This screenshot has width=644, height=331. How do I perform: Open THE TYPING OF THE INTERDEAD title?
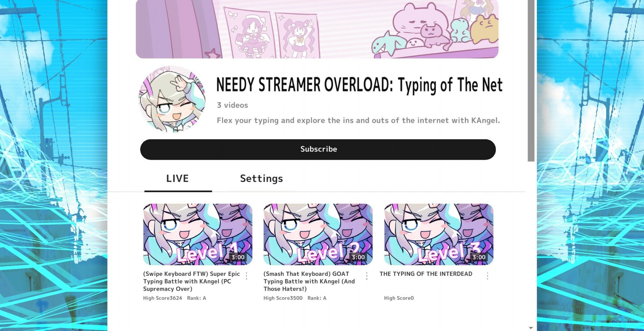point(426,274)
